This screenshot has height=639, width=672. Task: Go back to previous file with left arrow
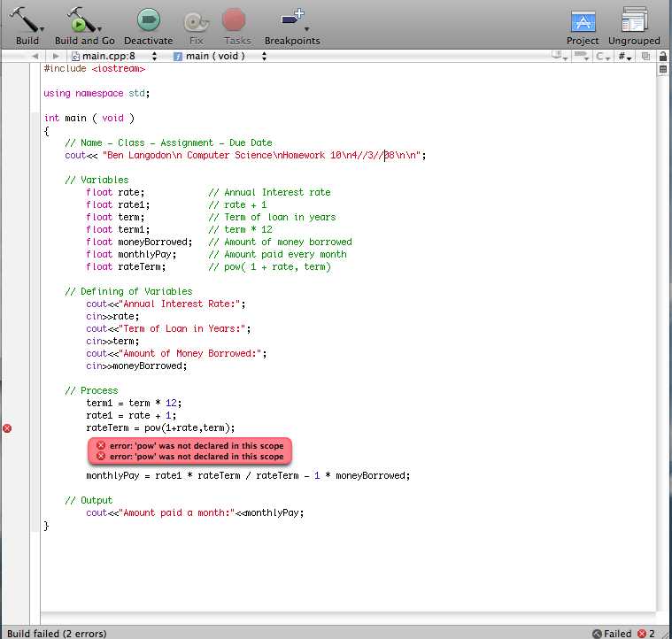(x=34, y=56)
